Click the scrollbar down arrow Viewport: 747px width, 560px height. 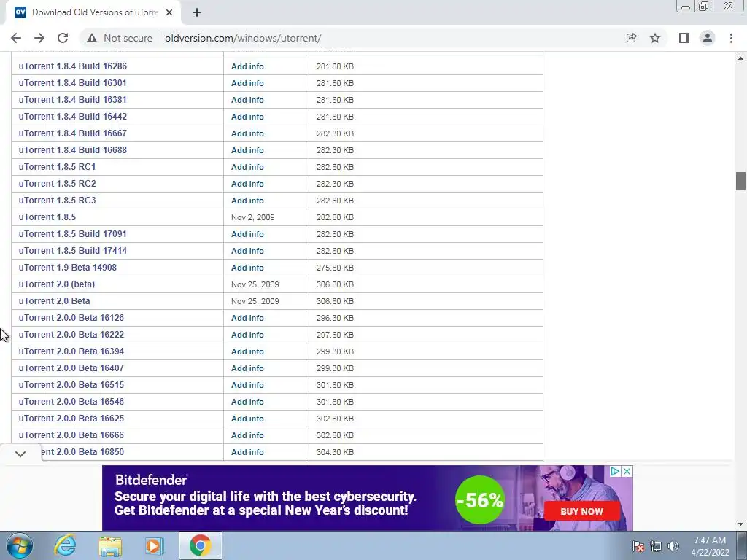[740, 524]
